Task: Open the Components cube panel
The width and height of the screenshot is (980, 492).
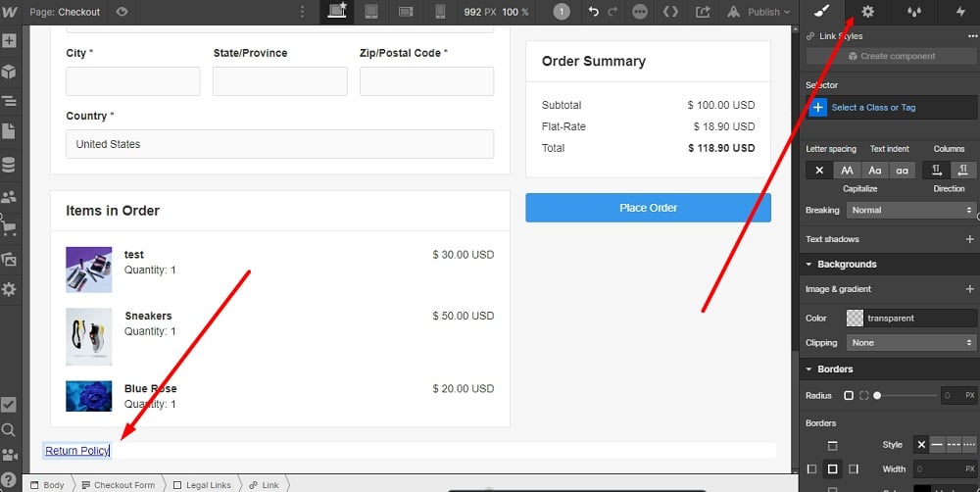Action: point(9,72)
